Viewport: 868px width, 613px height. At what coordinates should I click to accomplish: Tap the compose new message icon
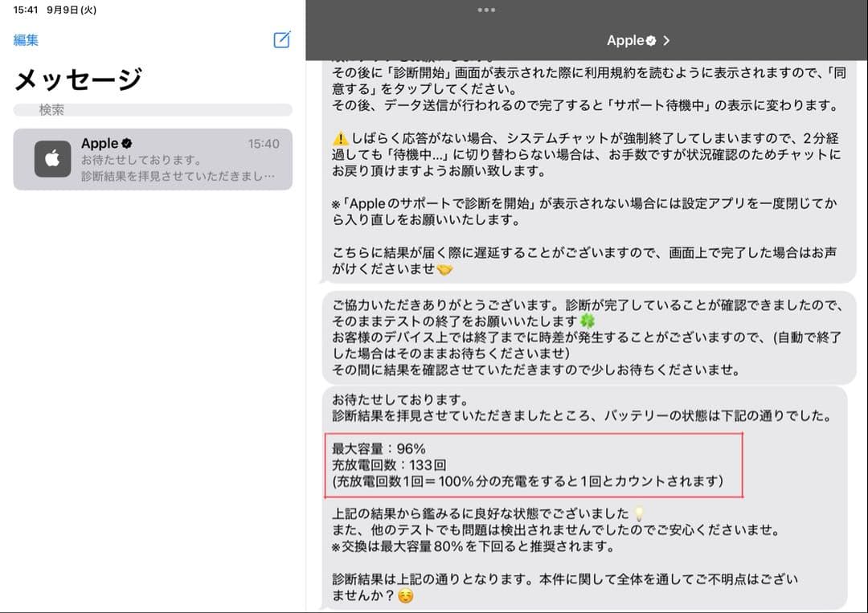tap(280, 40)
